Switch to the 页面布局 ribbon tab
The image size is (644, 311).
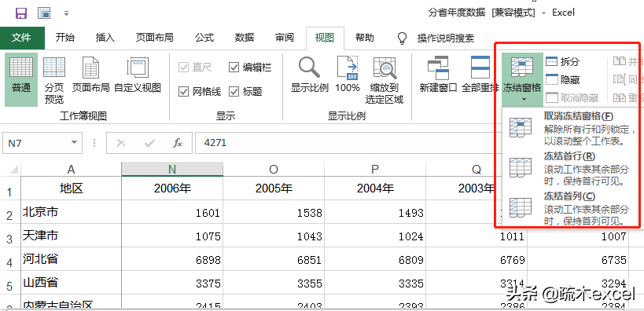point(154,38)
